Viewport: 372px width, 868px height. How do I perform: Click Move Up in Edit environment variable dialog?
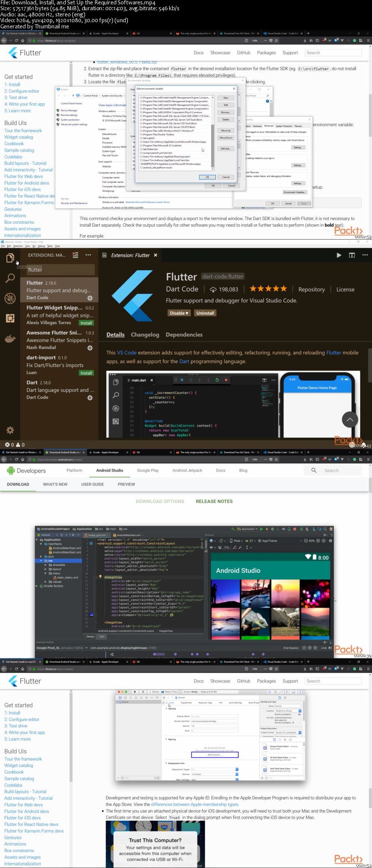pyautogui.click(x=226, y=131)
